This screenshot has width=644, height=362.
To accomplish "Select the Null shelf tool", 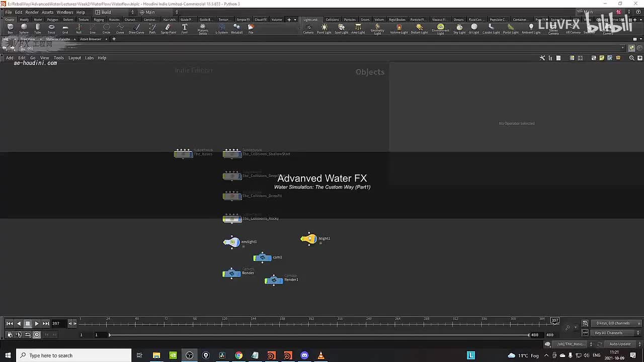I will [x=78, y=29].
